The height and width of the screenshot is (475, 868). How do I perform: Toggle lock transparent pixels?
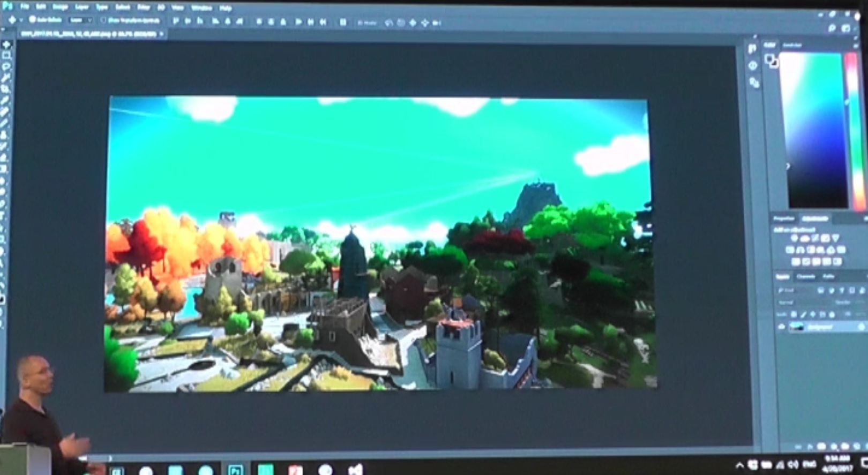pyautogui.click(x=794, y=314)
